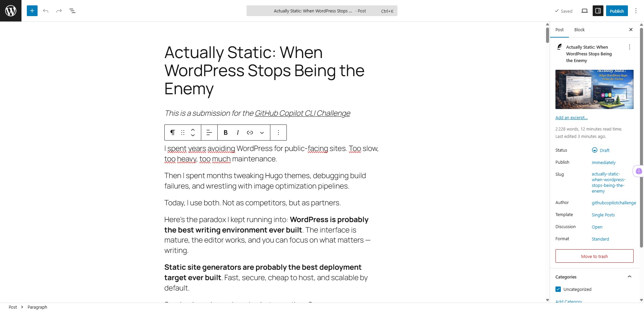Image resolution: width=644 pixels, height=311 pixels.
Task: Toggle the Saved state control
Action: 563,11
